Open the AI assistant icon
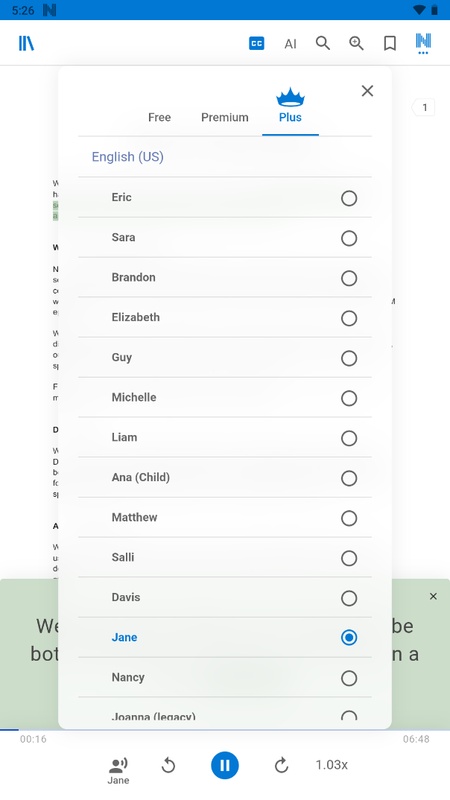450x800 pixels. click(290, 44)
